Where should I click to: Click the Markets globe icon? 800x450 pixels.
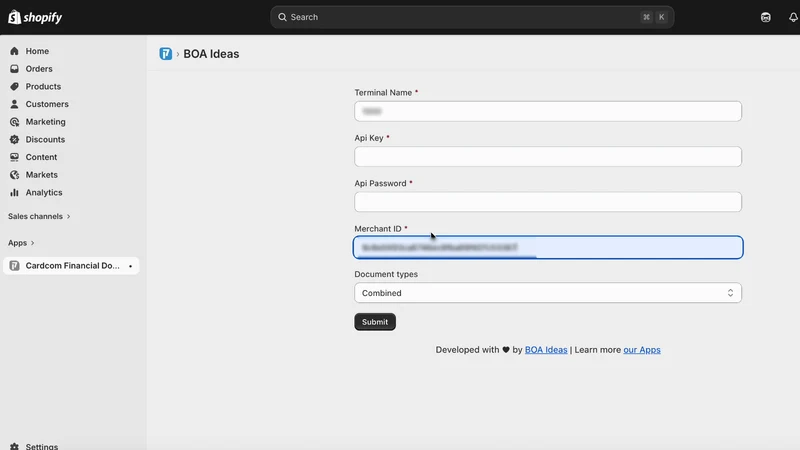click(x=14, y=175)
